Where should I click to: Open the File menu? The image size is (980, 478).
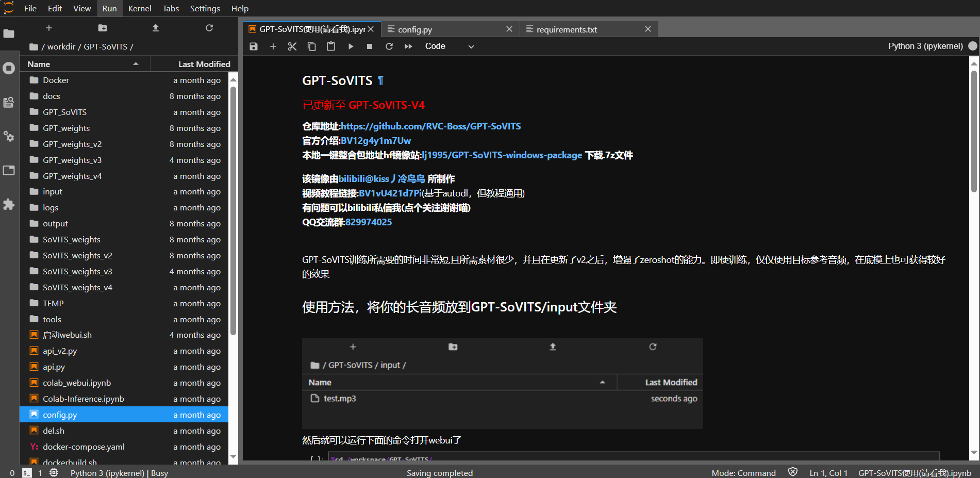[x=30, y=8]
